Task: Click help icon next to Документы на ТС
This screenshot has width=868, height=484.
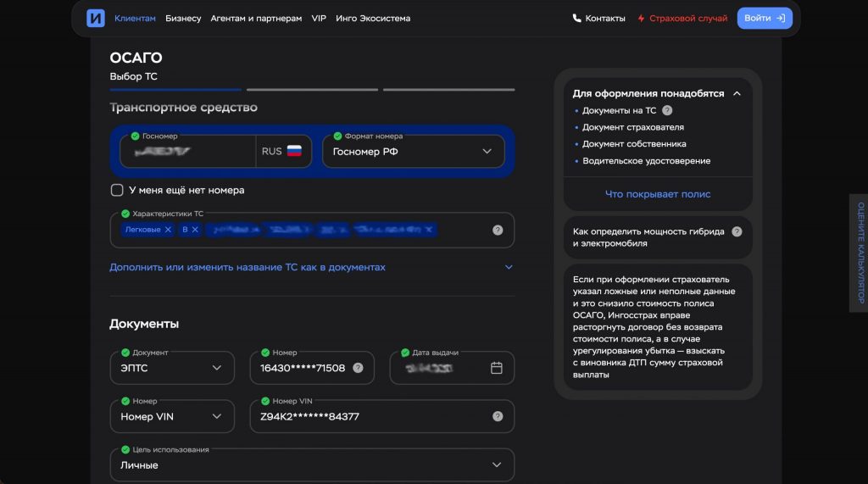Action: 667,110
